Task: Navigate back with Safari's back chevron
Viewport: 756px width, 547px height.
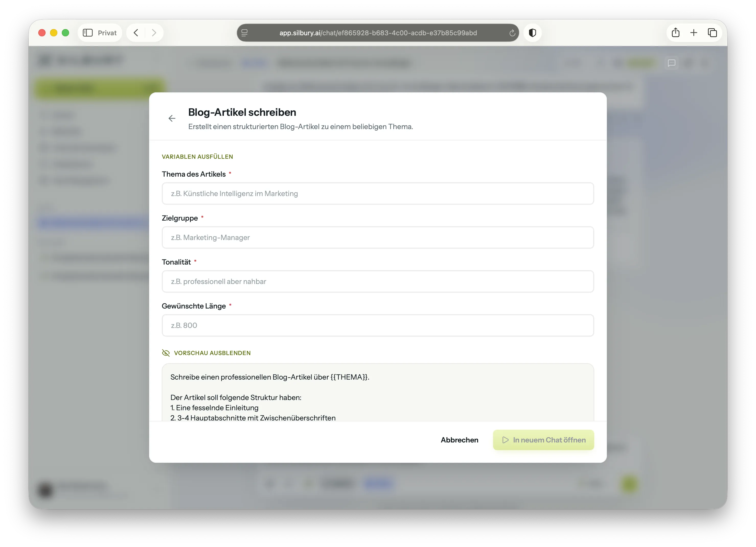Action: point(136,33)
